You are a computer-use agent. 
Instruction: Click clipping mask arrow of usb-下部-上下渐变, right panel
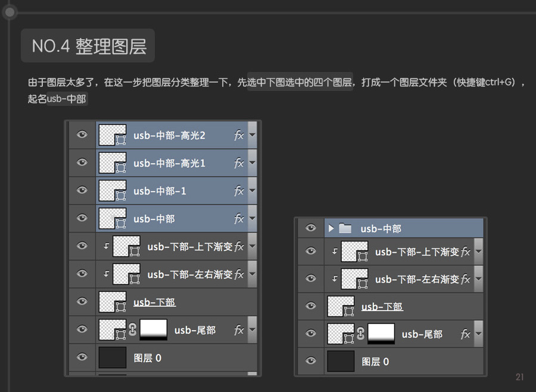335,251
